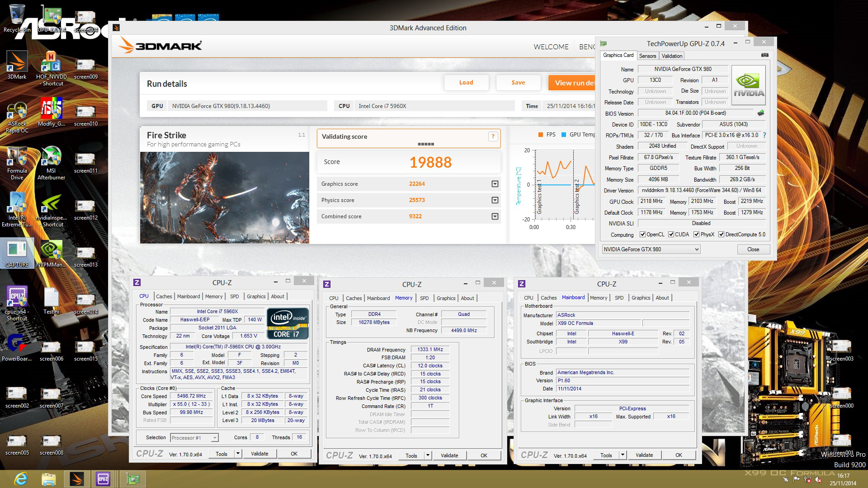
Task: Click the Fire Strike preview thumbnail
Action: click(x=225, y=197)
